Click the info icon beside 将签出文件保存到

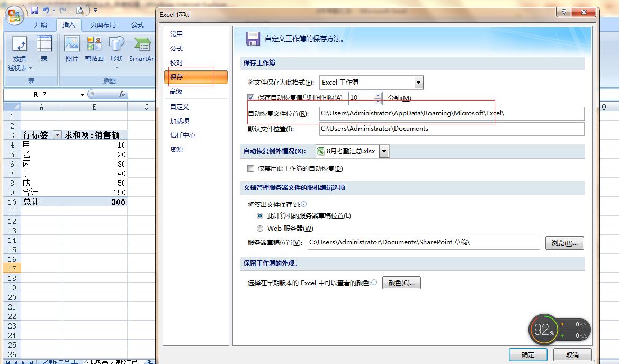303,204
